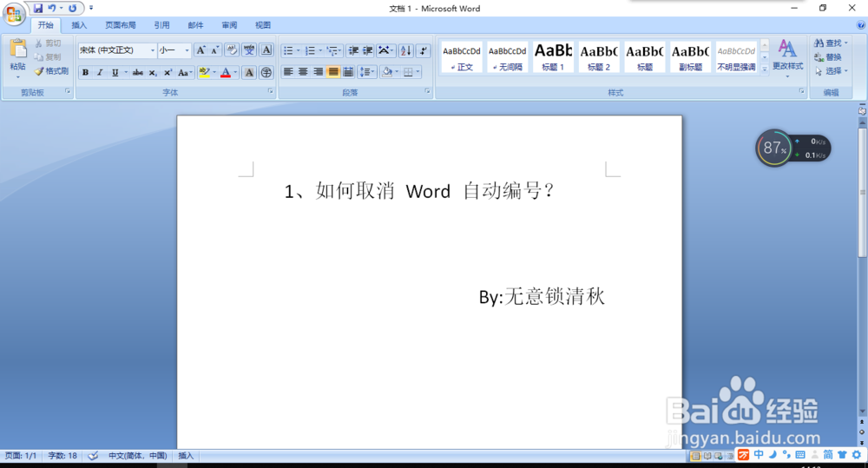Toggle underline formatting
Viewport: 868px width, 468px height.
(115, 73)
